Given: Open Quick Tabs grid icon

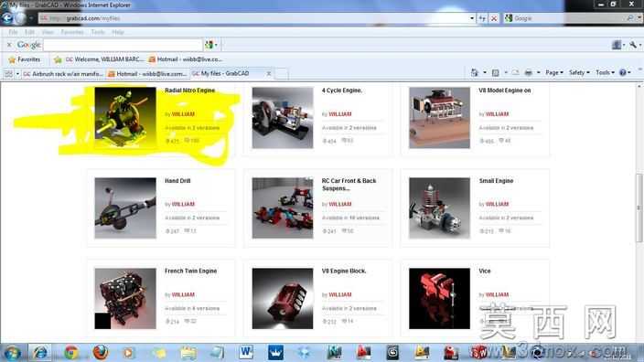Looking at the screenshot, I should tap(8, 74).
